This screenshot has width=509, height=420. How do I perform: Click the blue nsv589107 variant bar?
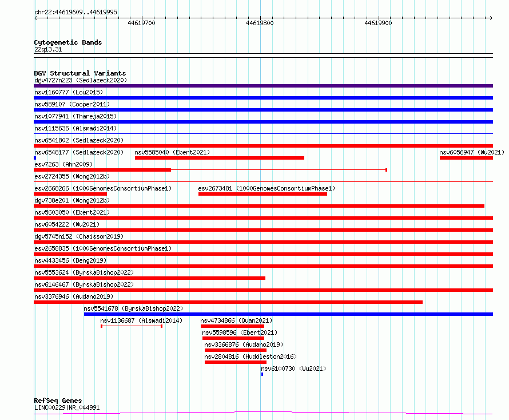click(263, 110)
